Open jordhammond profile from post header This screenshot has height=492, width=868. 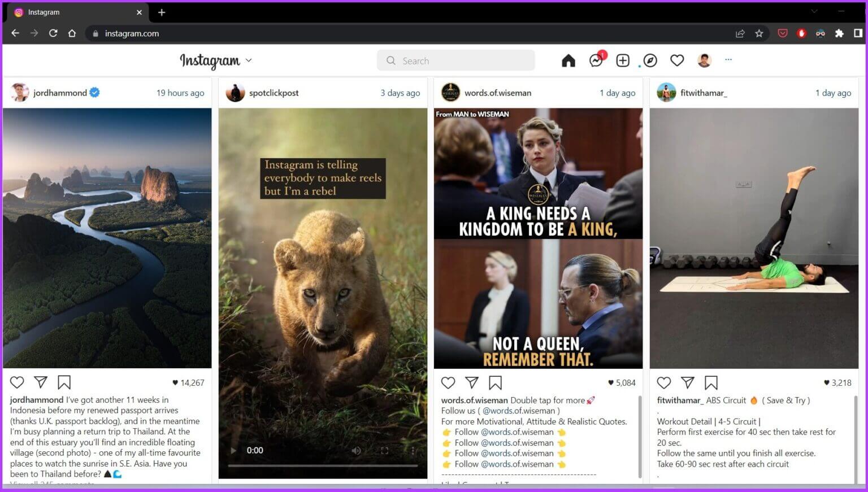click(60, 93)
